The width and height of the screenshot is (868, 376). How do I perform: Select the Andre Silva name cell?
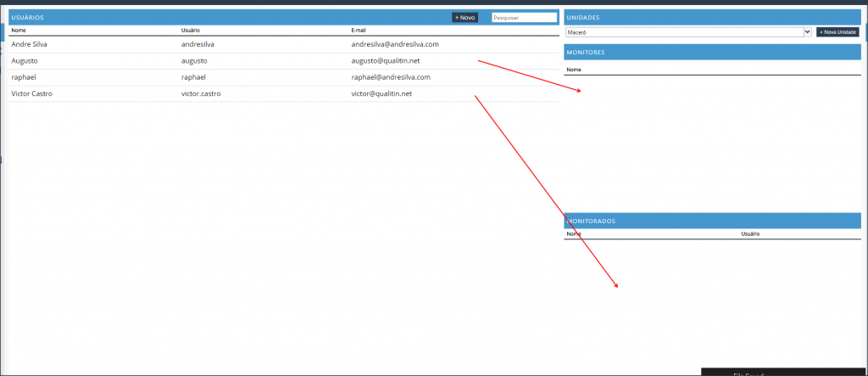point(30,44)
